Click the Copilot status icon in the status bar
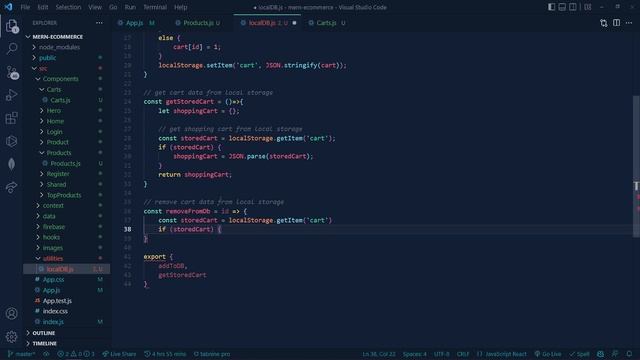The height and width of the screenshot is (360, 640). point(600,354)
